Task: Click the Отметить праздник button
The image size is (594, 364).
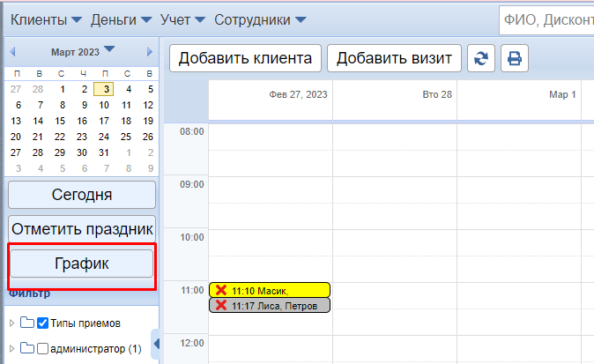Action: tap(82, 229)
